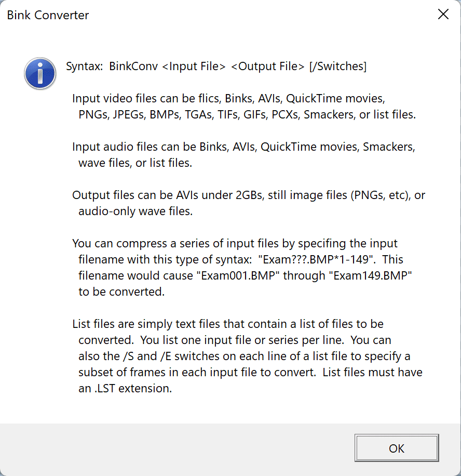This screenshot has width=461, height=476.
Task: Click the "audio-only wave files." line
Action: click(135, 211)
